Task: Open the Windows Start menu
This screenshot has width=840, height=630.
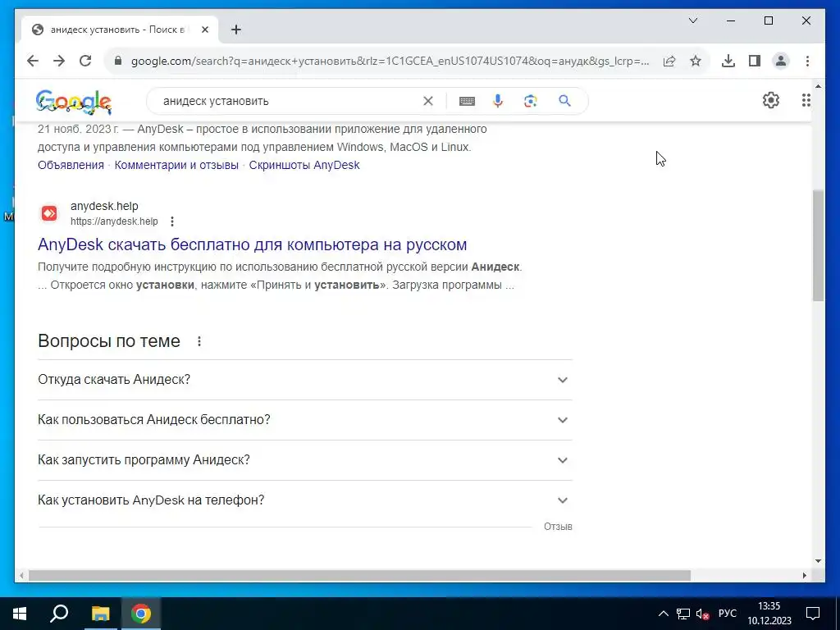Action: [20, 614]
